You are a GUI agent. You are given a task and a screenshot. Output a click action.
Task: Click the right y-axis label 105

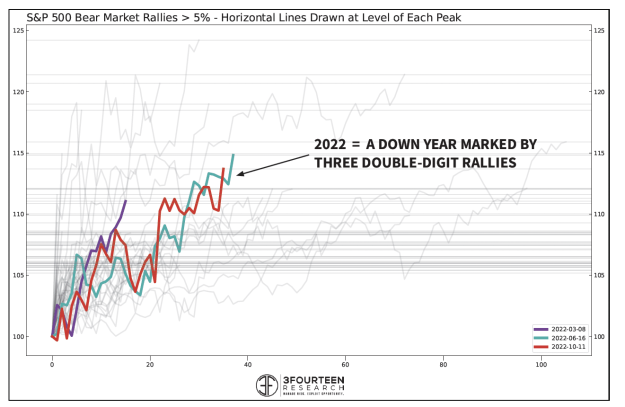pyautogui.click(x=599, y=275)
